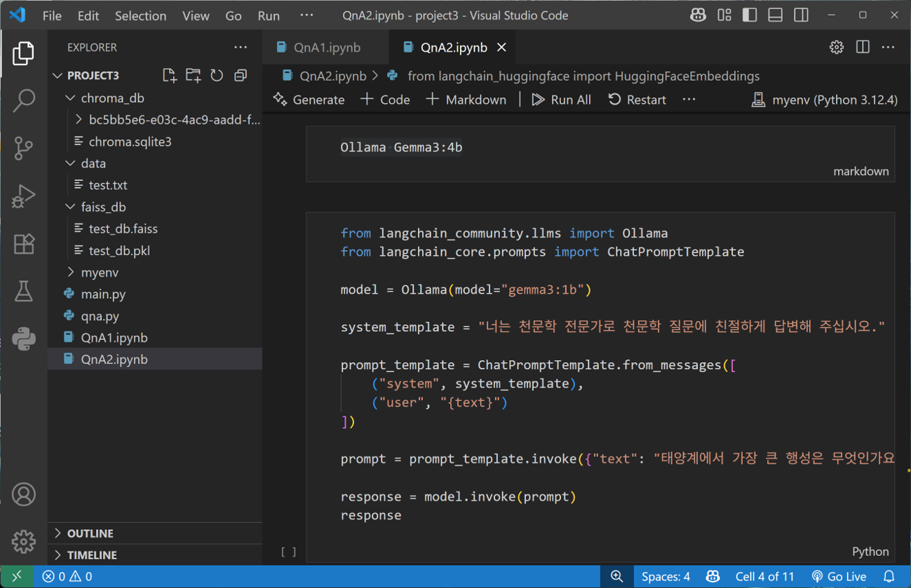Open notebook settings gear icon
This screenshot has height=588, width=911.
click(837, 47)
